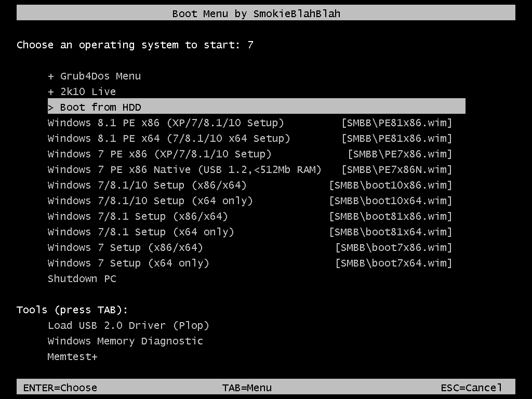Click the [SMBB\boot10x86.wim] path text
The image size is (532, 399).
tap(391, 185)
